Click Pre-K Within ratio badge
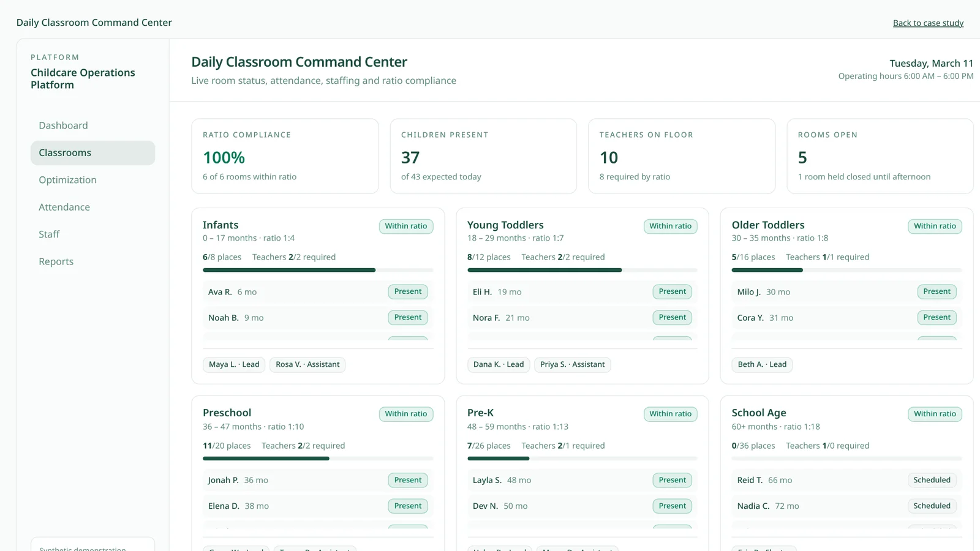Screen dimensions: 980x551 (x=671, y=414)
